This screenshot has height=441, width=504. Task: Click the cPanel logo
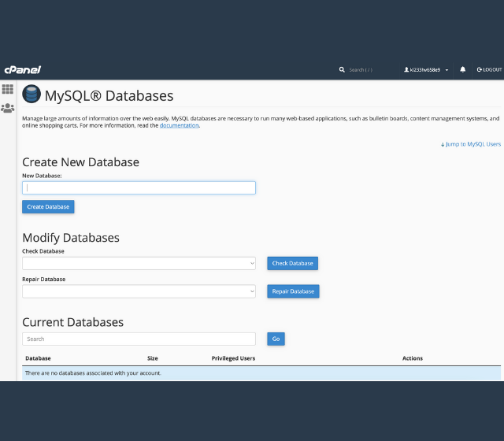23,70
